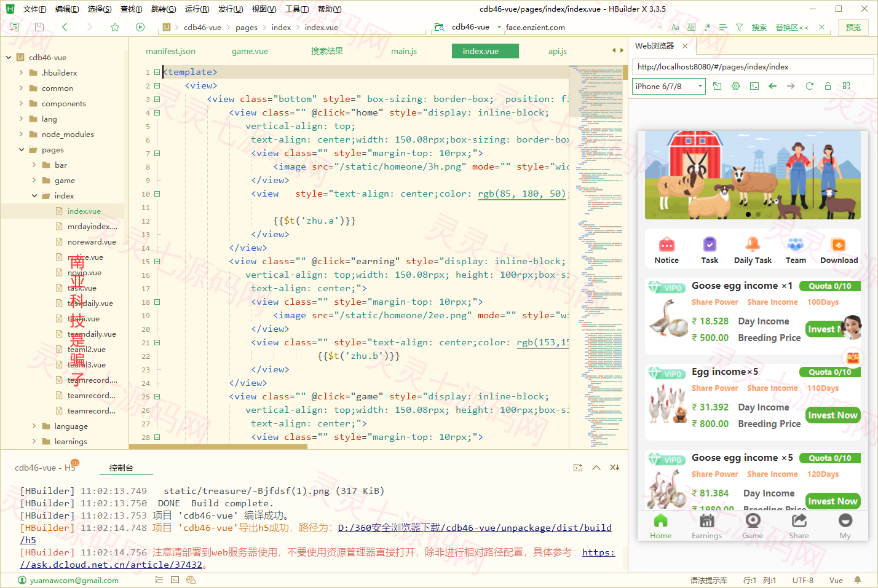
Task: Open the 文件(F) menu
Action: click(34, 9)
